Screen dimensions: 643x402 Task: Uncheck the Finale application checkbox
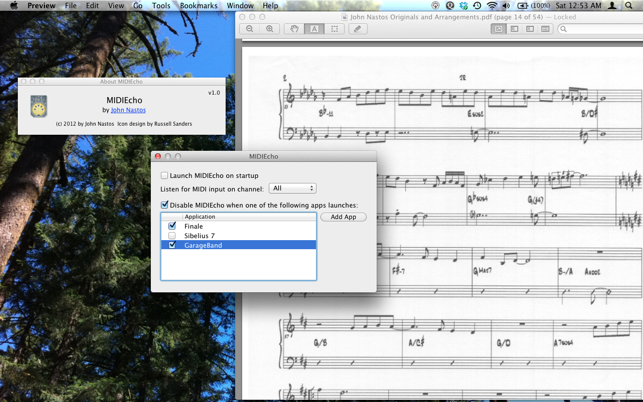click(172, 226)
